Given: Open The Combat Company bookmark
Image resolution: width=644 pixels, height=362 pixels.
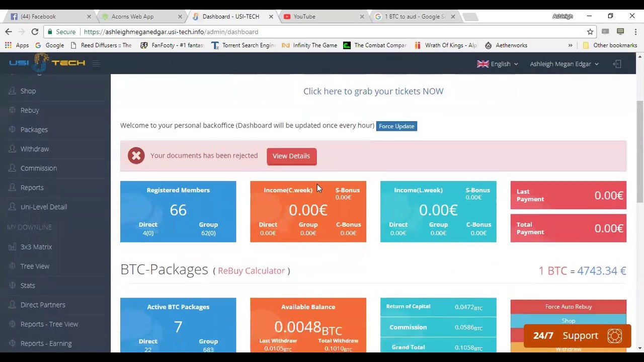Looking at the screenshot, I should [375, 45].
